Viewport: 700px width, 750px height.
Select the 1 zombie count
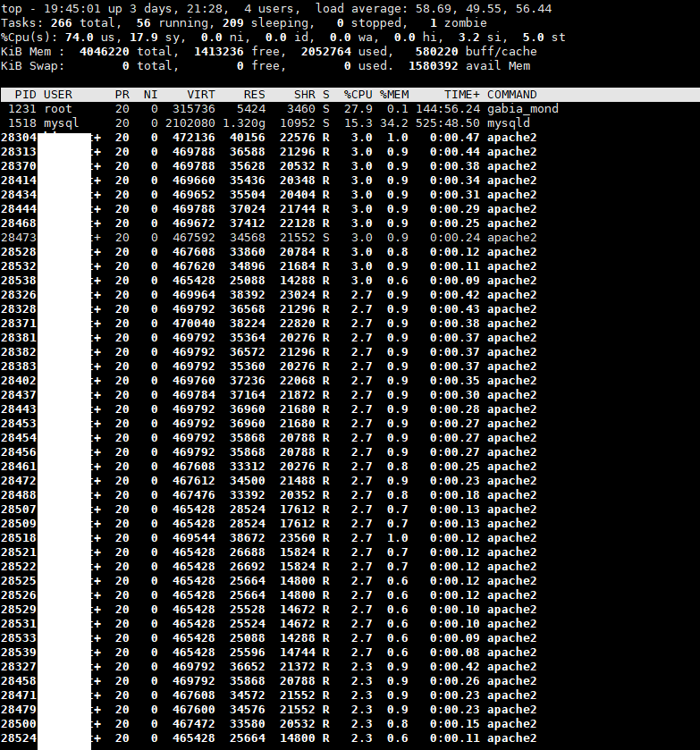(458, 23)
